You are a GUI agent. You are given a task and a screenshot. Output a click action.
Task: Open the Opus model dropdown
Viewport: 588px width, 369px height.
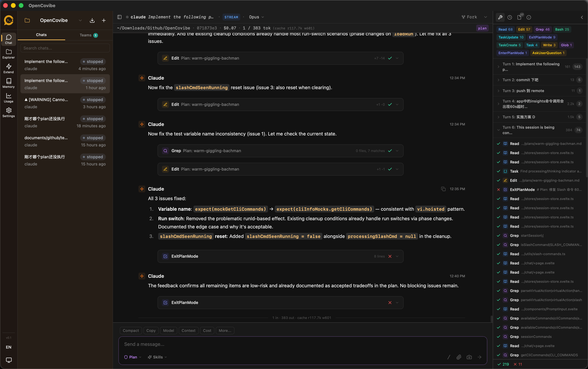coord(256,17)
